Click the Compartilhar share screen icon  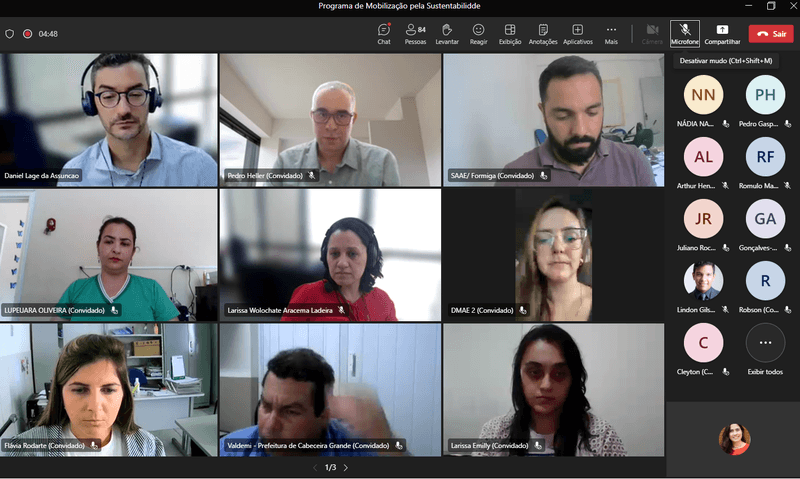point(722,33)
